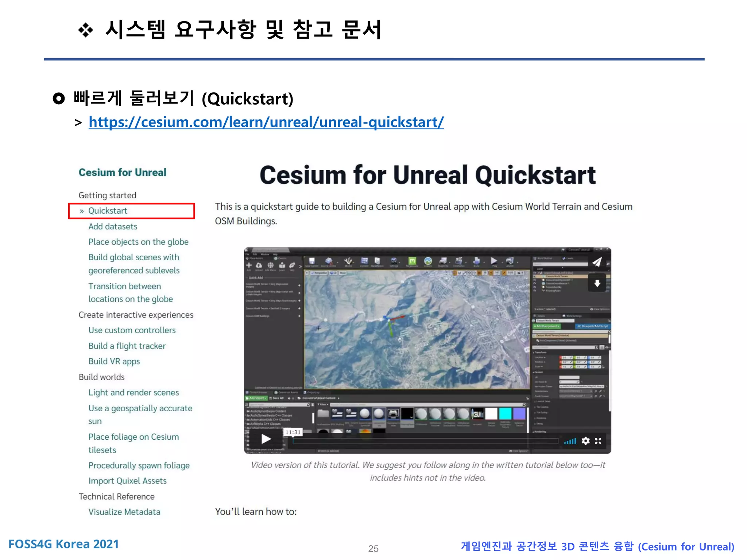
Task: Open the Perspective viewport dropdown
Action: pyautogui.click(x=320, y=273)
